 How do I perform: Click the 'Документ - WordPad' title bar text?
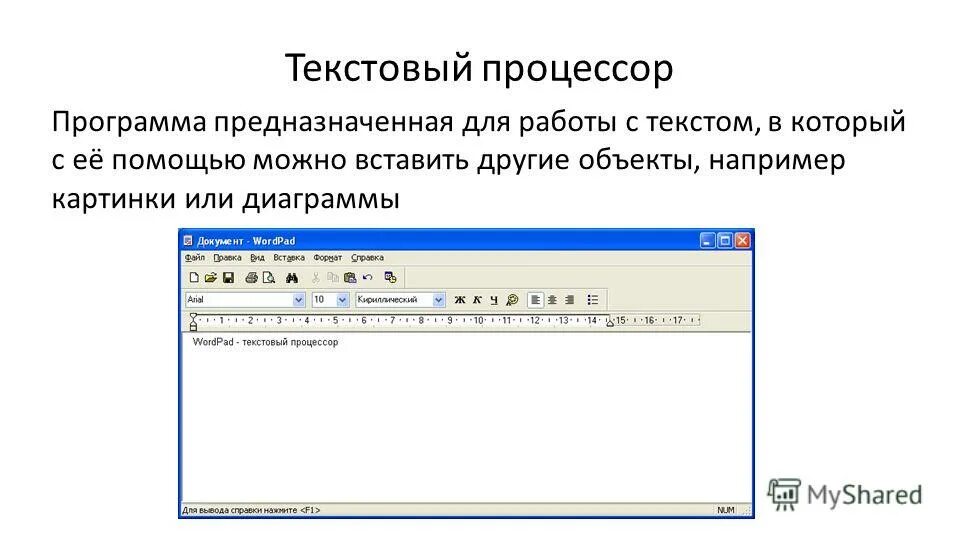click(246, 241)
